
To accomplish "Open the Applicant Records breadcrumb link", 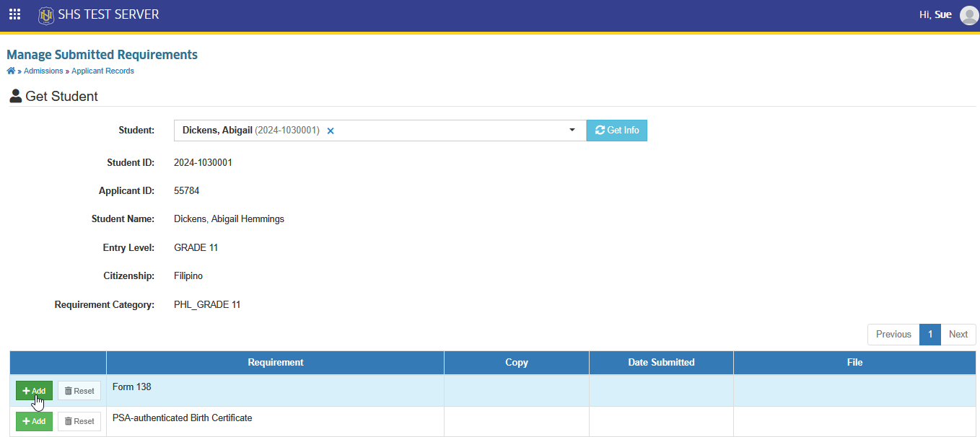I will click(x=102, y=71).
